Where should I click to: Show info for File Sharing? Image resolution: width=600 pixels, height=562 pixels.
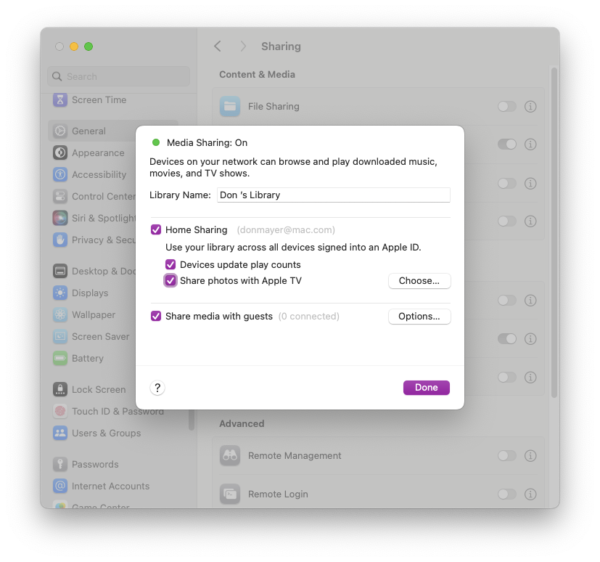tap(530, 106)
